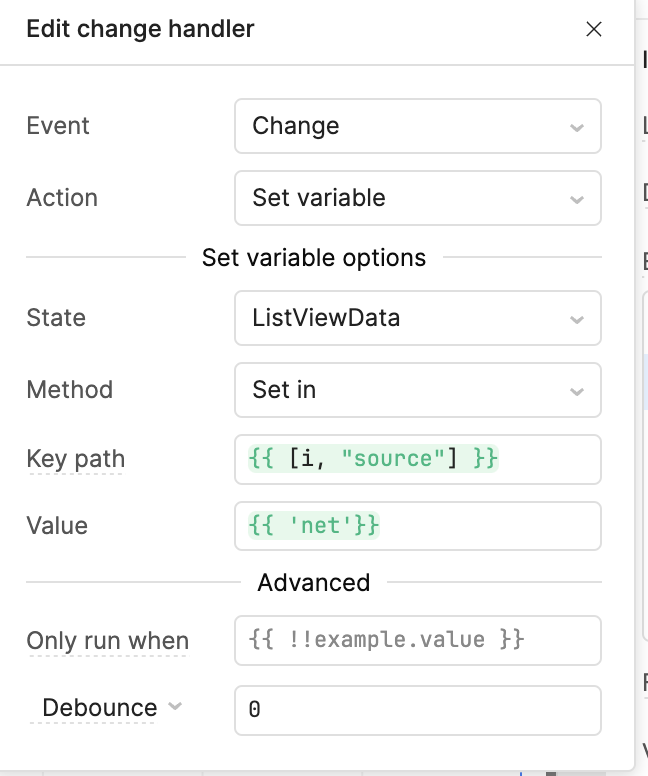Open the Method dropdown showing Set in
This screenshot has width=648, height=776.
(x=417, y=390)
